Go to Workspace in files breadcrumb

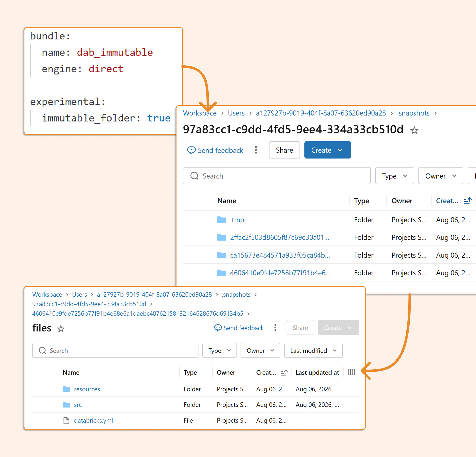point(47,295)
